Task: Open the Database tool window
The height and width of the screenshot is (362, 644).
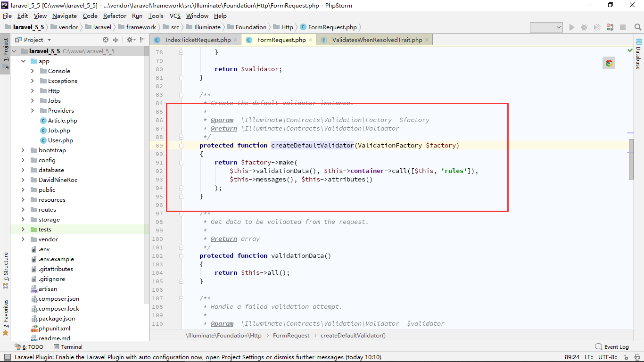Action: click(x=639, y=55)
